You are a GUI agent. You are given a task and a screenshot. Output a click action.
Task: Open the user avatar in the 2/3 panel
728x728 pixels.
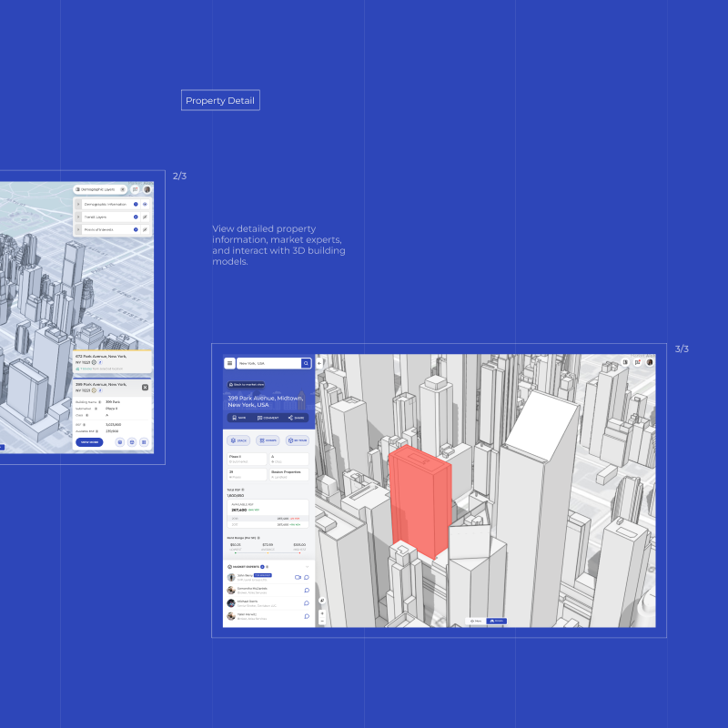coord(147,189)
